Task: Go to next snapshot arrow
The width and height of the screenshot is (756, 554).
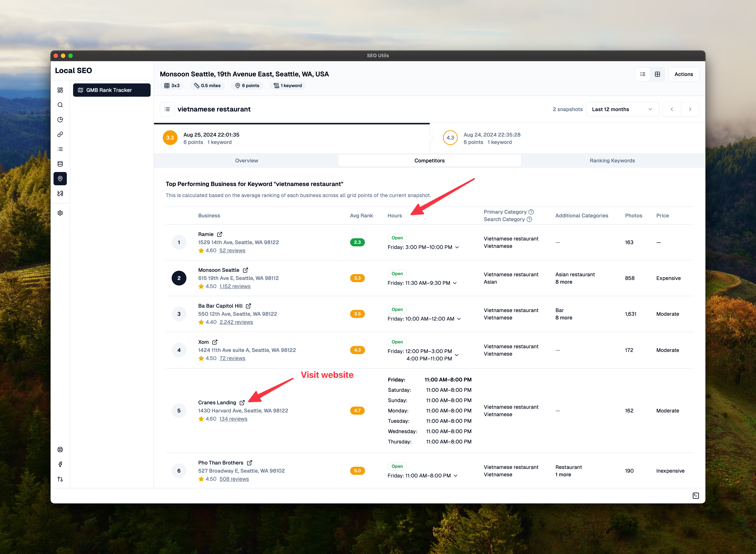Action: click(x=690, y=109)
